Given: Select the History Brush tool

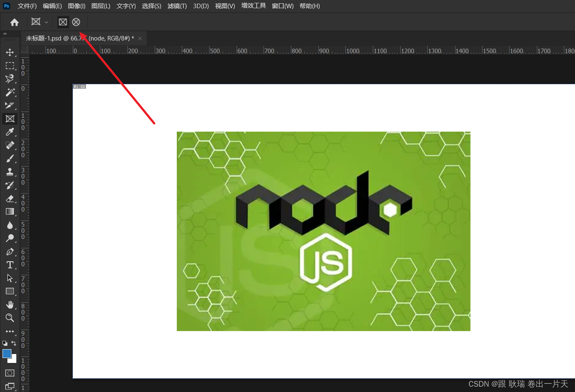Looking at the screenshot, I should click(10, 185).
